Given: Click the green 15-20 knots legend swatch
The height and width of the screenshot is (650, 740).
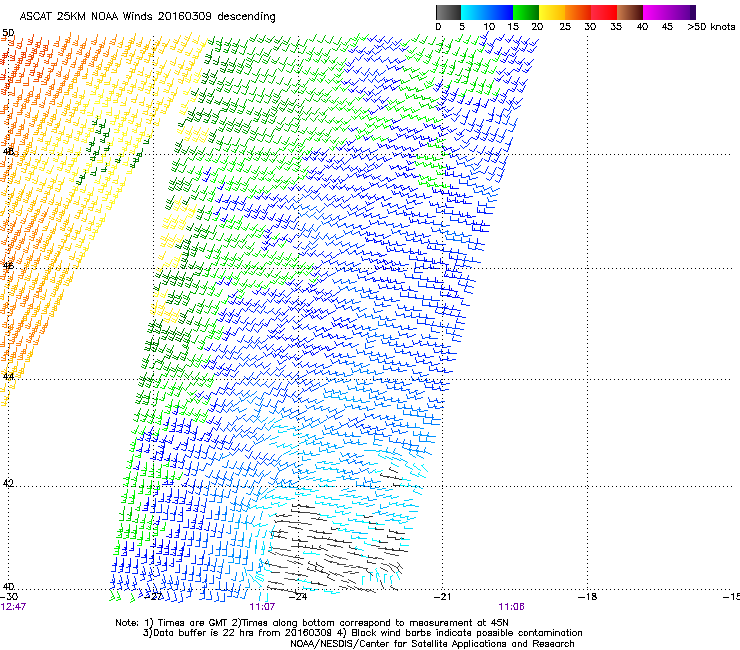Looking at the screenshot, I should pos(526,12).
